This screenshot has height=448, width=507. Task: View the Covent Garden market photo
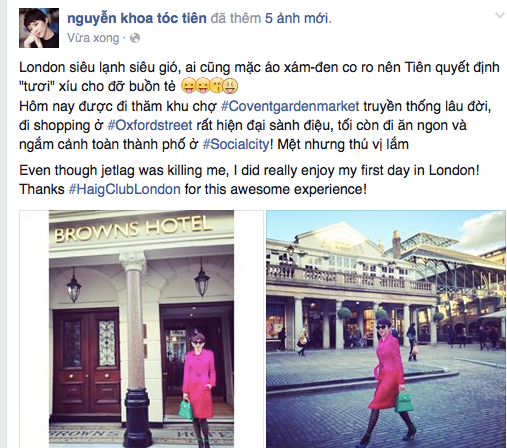(x=386, y=329)
